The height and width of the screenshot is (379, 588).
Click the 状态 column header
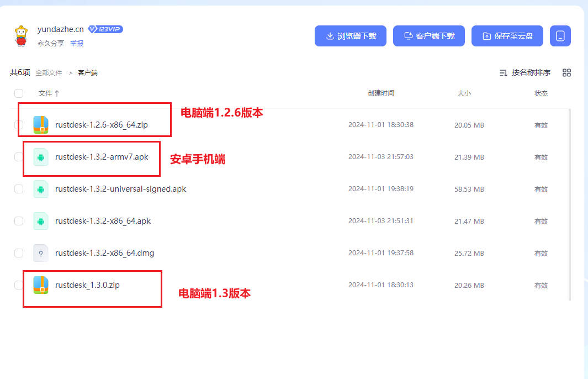pyautogui.click(x=541, y=93)
